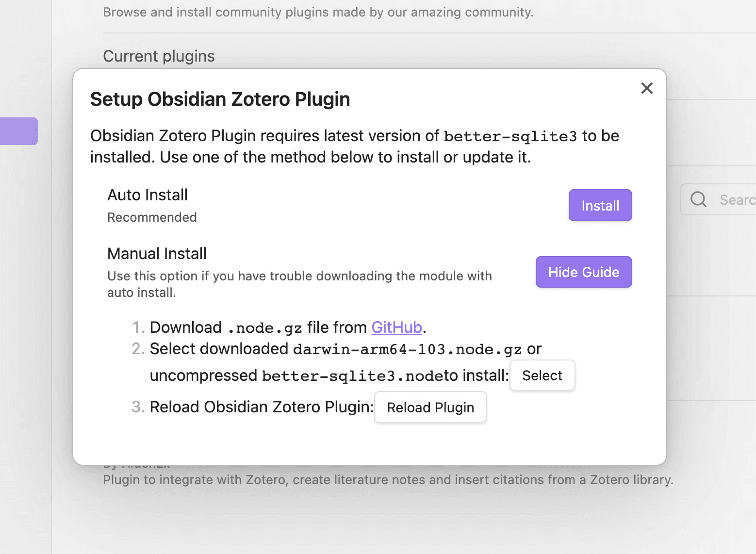Image resolution: width=756 pixels, height=554 pixels.
Task: Hide the manual install guide
Action: tap(584, 272)
